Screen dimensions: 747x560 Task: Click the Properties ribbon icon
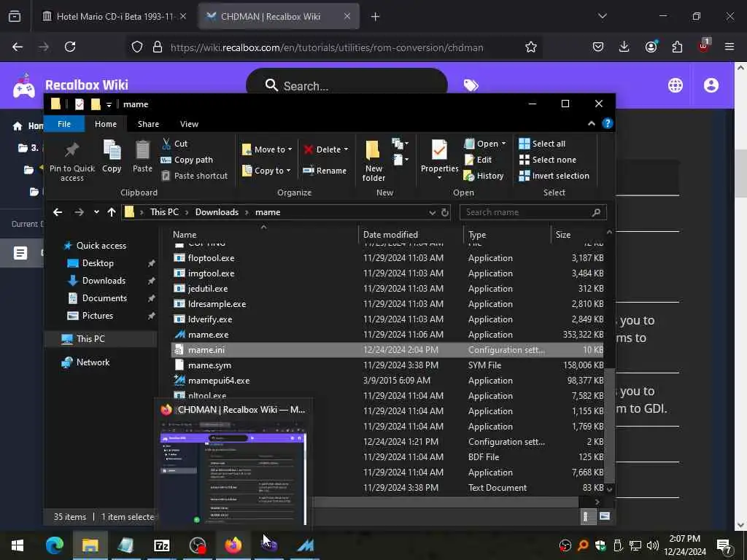439,150
